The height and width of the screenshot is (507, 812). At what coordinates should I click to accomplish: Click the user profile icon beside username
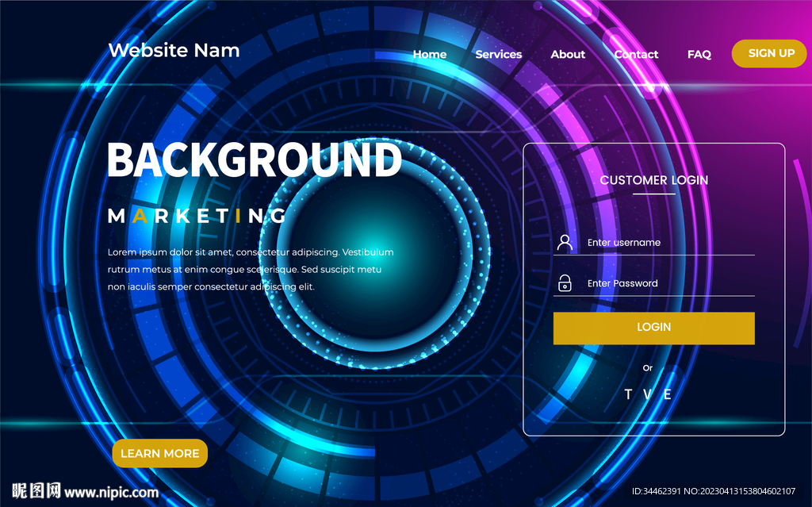565,242
